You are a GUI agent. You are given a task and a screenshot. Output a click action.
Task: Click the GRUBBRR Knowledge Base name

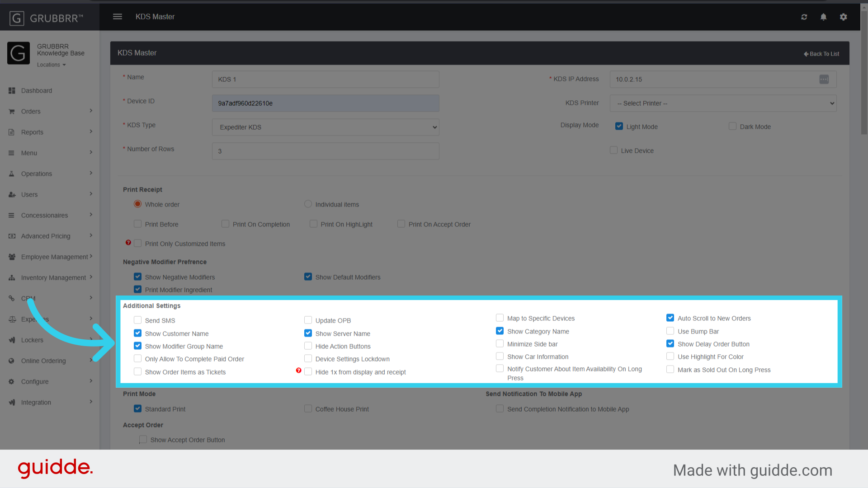pyautogui.click(x=61, y=50)
